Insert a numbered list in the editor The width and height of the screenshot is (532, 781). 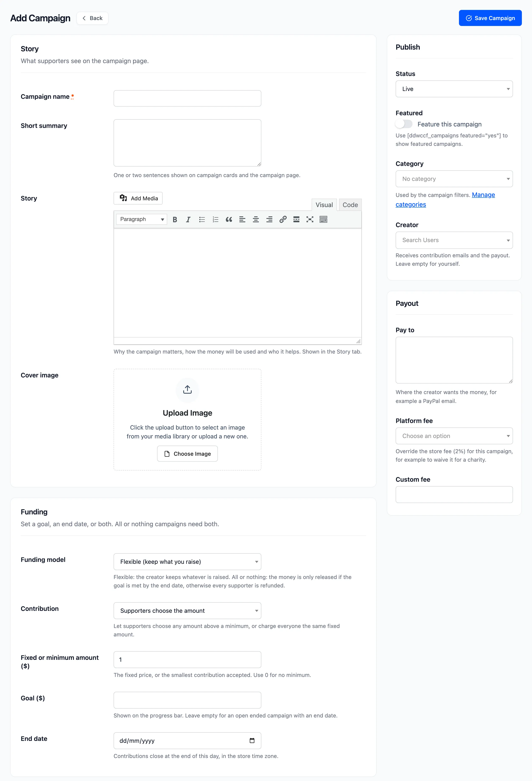[x=215, y=220]
